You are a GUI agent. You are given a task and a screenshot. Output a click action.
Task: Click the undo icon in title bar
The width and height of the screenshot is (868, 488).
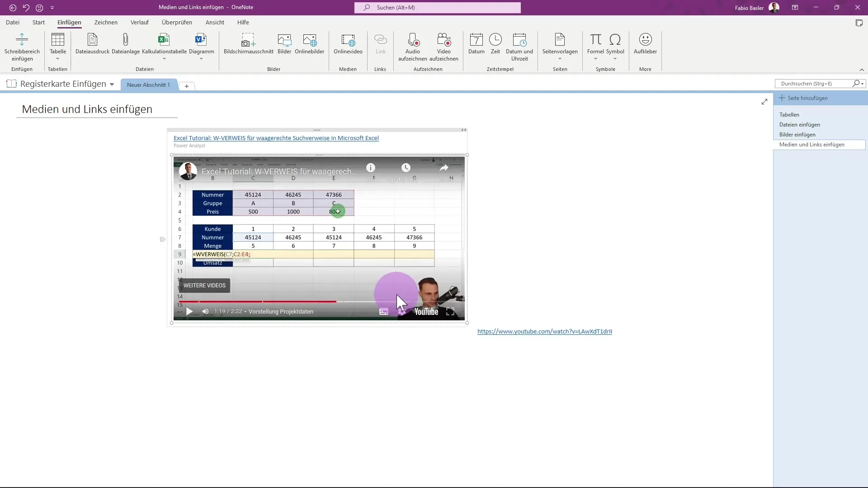click(26, 8)
